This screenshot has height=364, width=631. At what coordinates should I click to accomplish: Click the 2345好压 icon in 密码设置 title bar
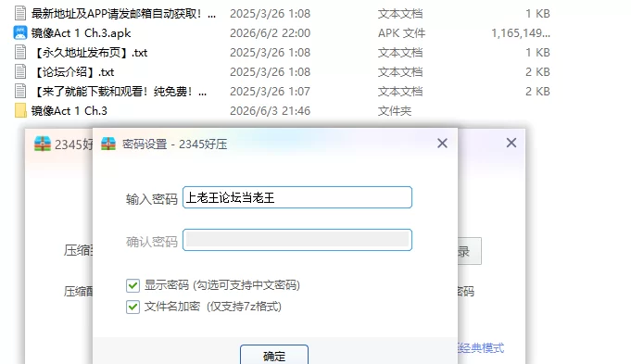[108, 144]
